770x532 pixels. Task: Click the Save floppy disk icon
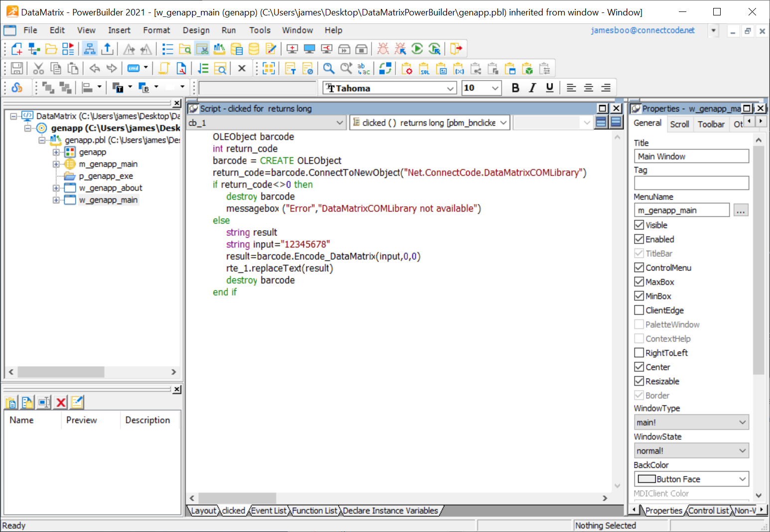[17, 68]
